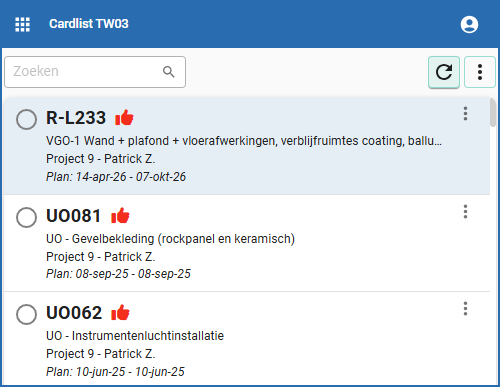
Task: Open the Gevelbekleding card description
Action: click(x=170, y=239)
